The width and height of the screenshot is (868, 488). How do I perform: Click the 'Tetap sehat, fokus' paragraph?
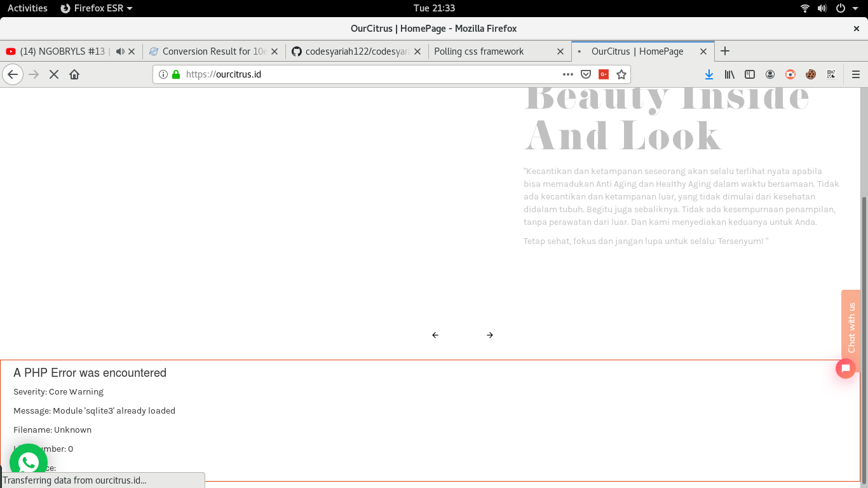tap(646, 241)
